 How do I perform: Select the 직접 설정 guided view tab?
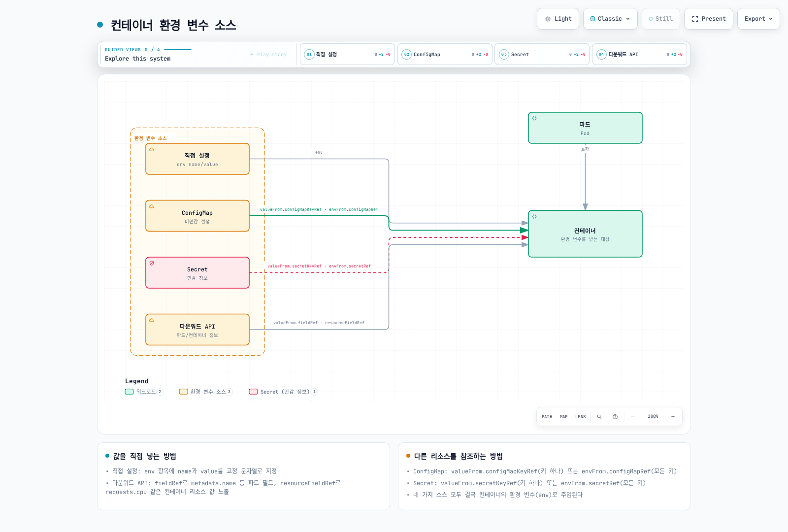click(347, 54)
